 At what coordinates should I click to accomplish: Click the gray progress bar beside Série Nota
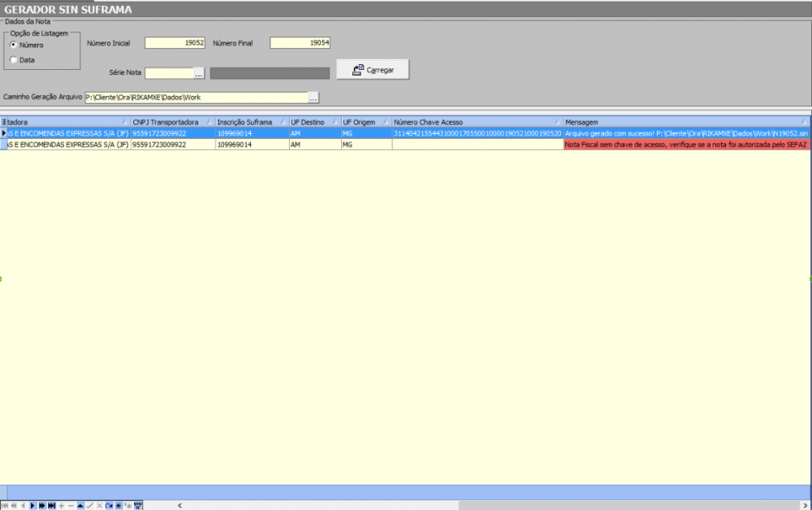click(270, 73)
